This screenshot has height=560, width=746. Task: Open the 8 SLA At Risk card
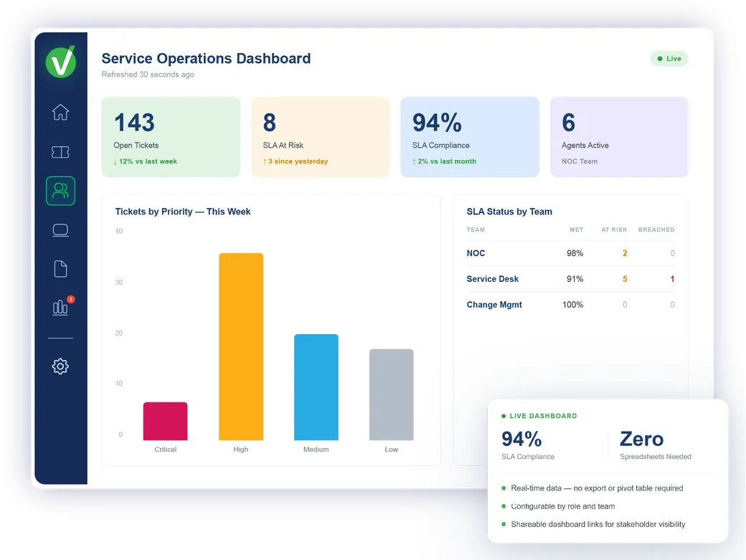[x=320, y=137]
